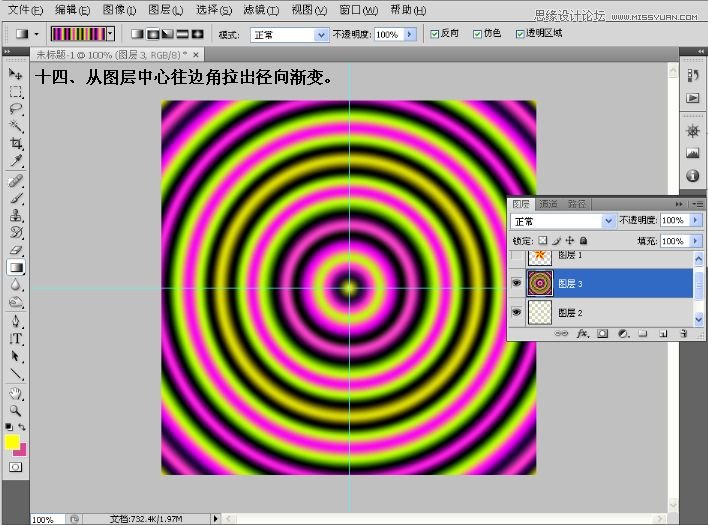Screen dimensions: 708x525
Task: Select the Eraser tool
Action: 15,250
